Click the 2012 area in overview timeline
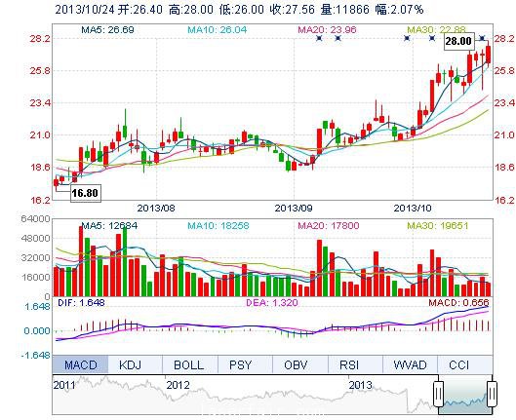This screenshot has height=420, width=516. (179, 385)
